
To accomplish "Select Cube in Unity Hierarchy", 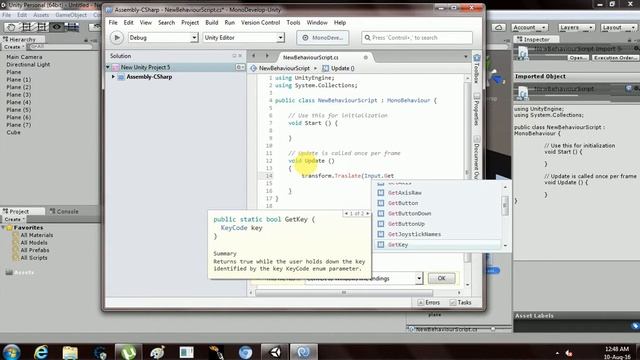I will click(x=13, y=132).
